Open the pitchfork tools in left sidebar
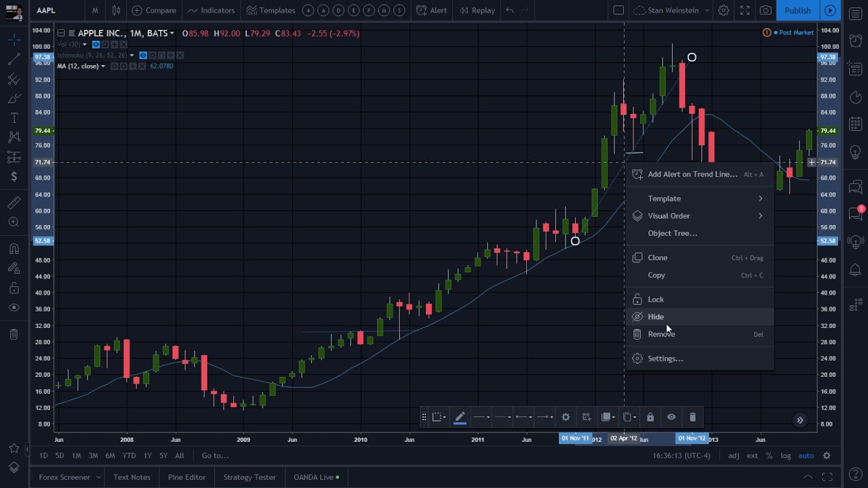 click(14, 79)
